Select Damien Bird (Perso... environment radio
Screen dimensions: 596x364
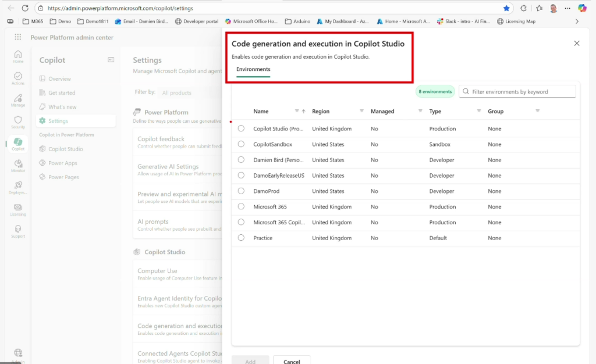(241, 159)
